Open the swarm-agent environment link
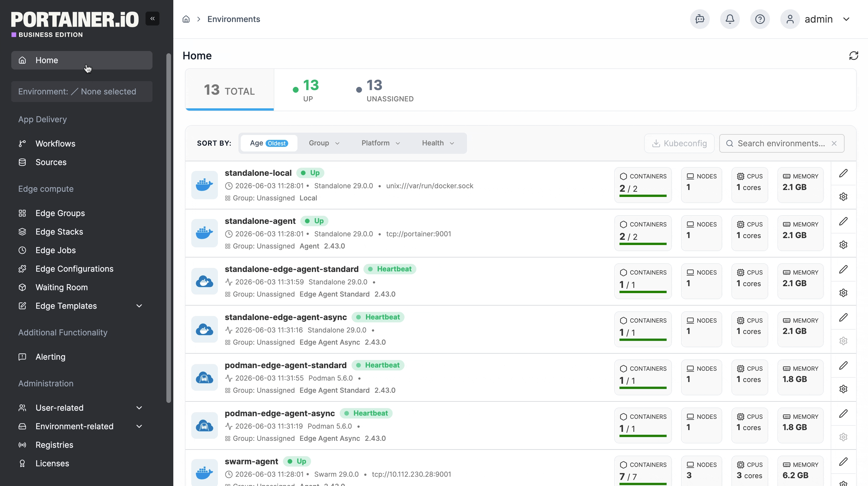Screen dimensions: 868x486 [x=251, y=461]
